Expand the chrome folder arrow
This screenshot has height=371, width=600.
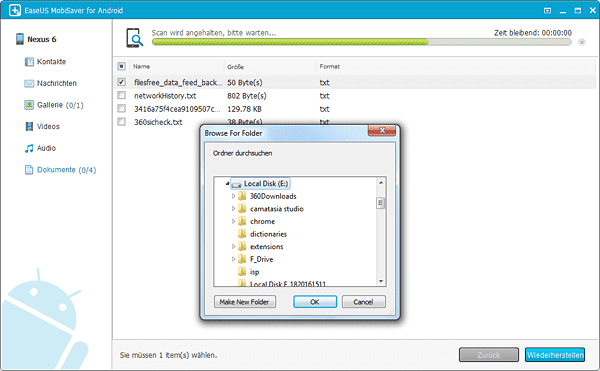point(233,221)
